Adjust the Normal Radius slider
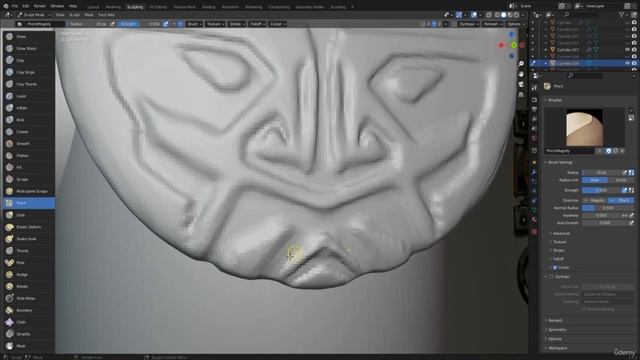640x360 pixels. pyautogui.click(x=608, y=208)
